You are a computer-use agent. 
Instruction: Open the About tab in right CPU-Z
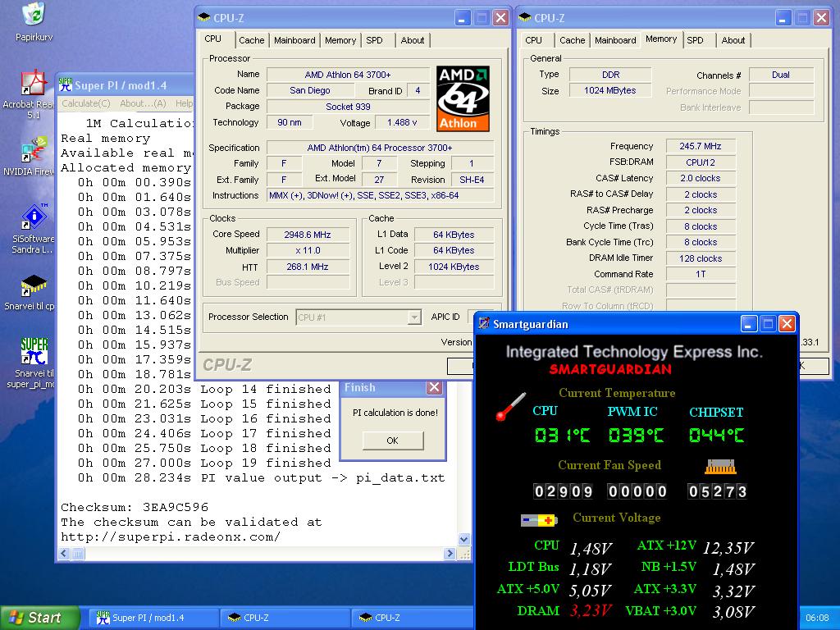point(733,40)
